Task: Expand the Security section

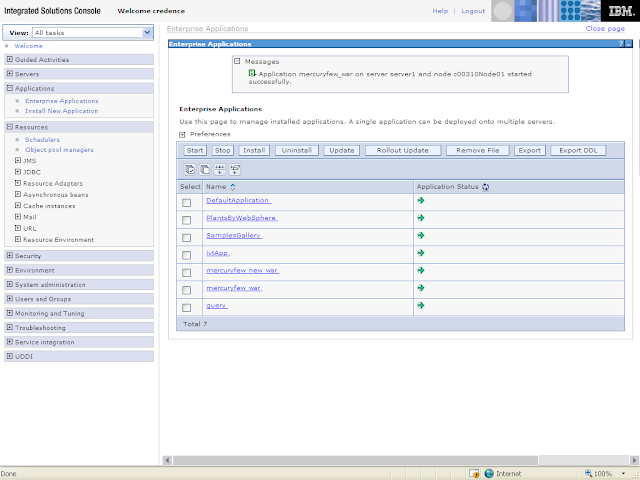Action: coord(10,256)
